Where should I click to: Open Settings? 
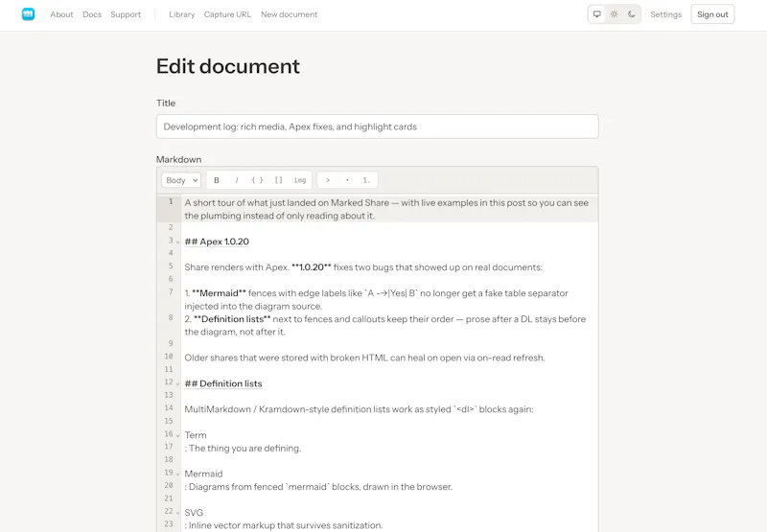[x=665, y=14]
